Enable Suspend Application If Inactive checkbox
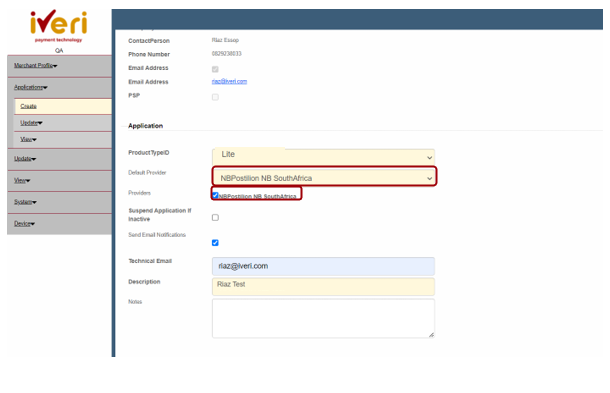The image size is (610, 393). [215, 218]
